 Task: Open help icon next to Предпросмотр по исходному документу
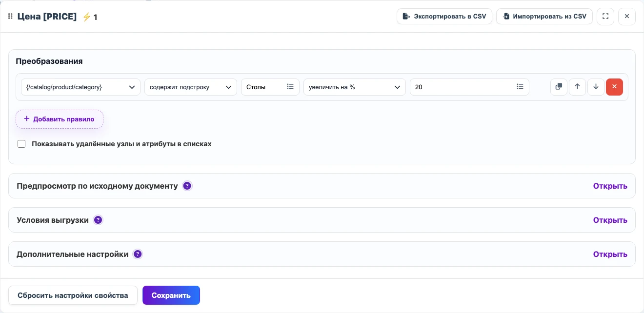[187, 186]
